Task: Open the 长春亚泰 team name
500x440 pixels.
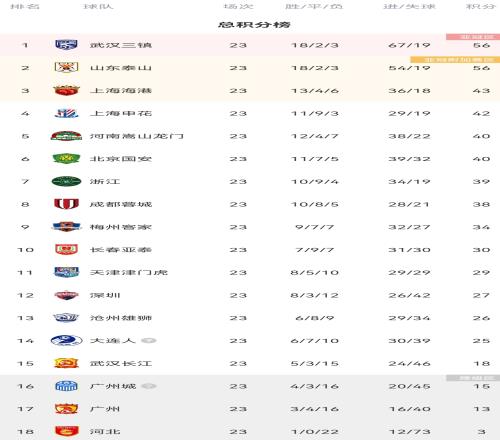Action: (x=121, y=250)
